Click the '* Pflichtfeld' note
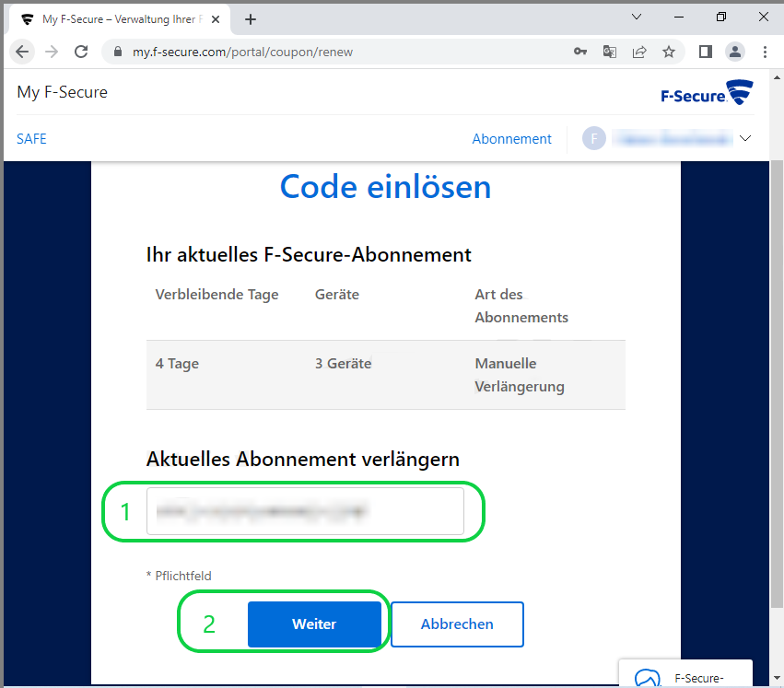 coord(179,576)
